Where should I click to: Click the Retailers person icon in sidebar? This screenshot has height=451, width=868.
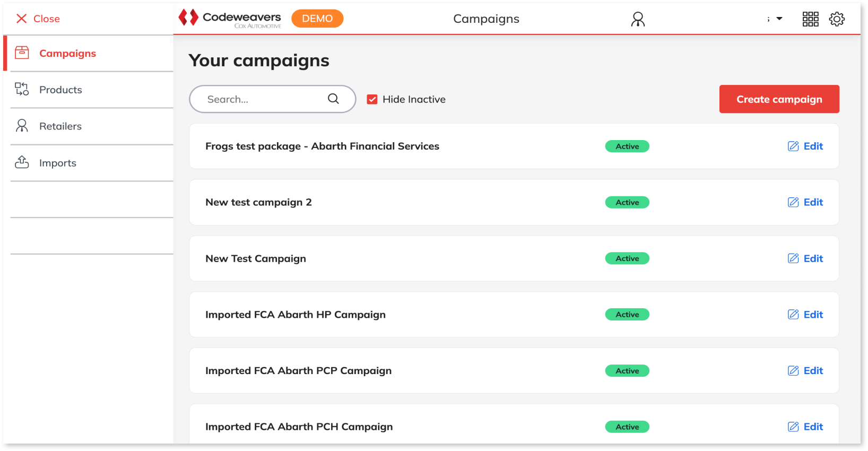[22, 126]
